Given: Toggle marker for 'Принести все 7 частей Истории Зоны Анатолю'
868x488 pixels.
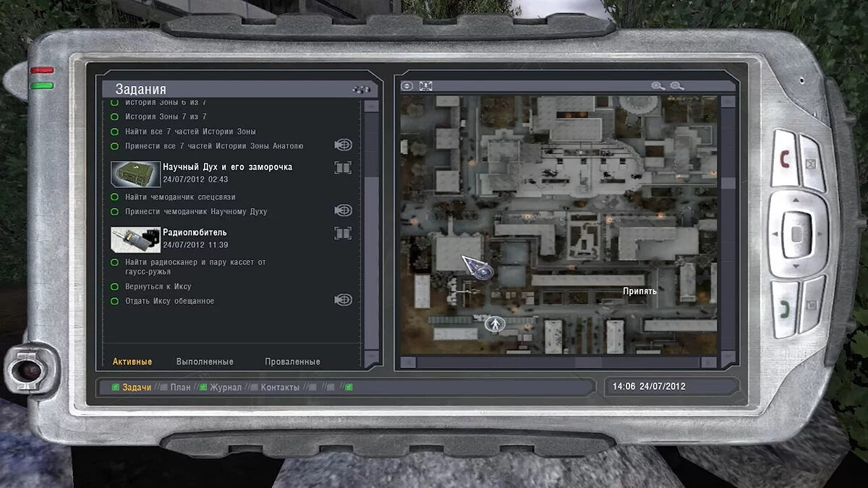Looking at the screenshot, I should (114, 146).
